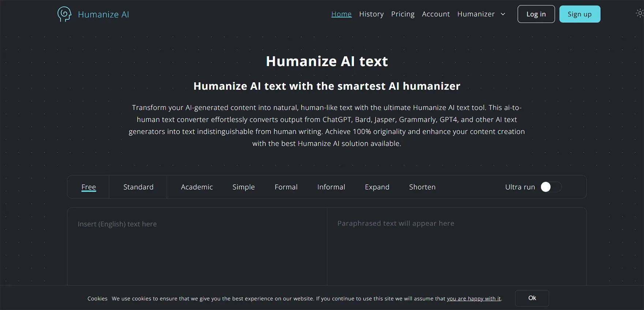The height and width of the screenshot is (310, 644).
Task: Toggle the light/dark theme sun icon
Action: (x=639, y=13)
